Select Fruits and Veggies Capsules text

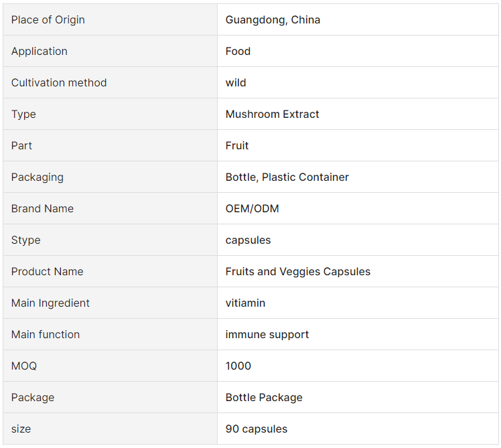coord(298,272)
